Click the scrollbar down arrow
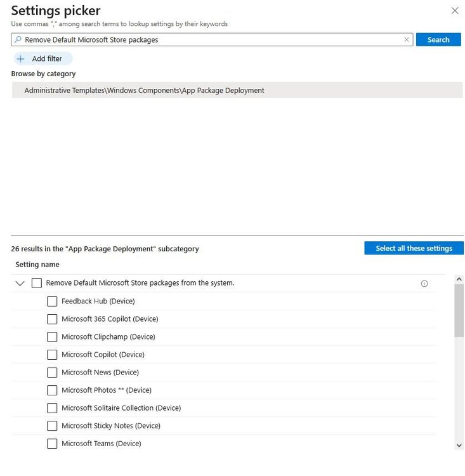Viewport: 465px width, 476px height. click(x=459, y=446)
